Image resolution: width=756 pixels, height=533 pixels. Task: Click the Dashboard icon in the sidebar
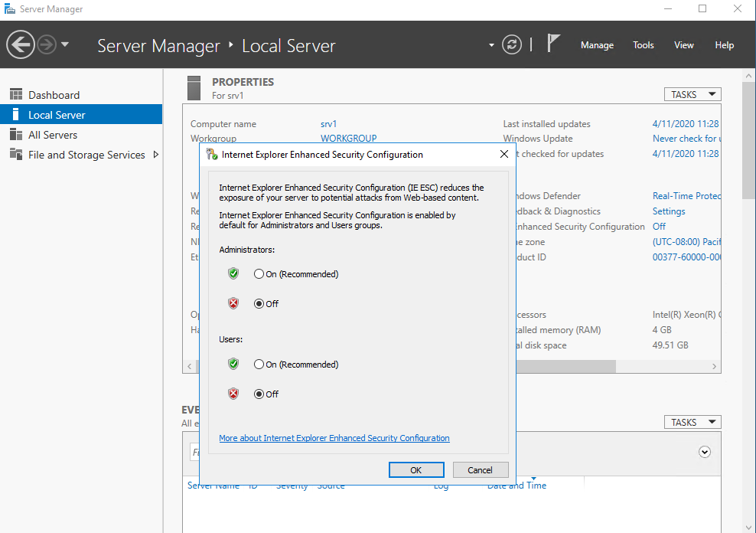[x=16, y=94]
